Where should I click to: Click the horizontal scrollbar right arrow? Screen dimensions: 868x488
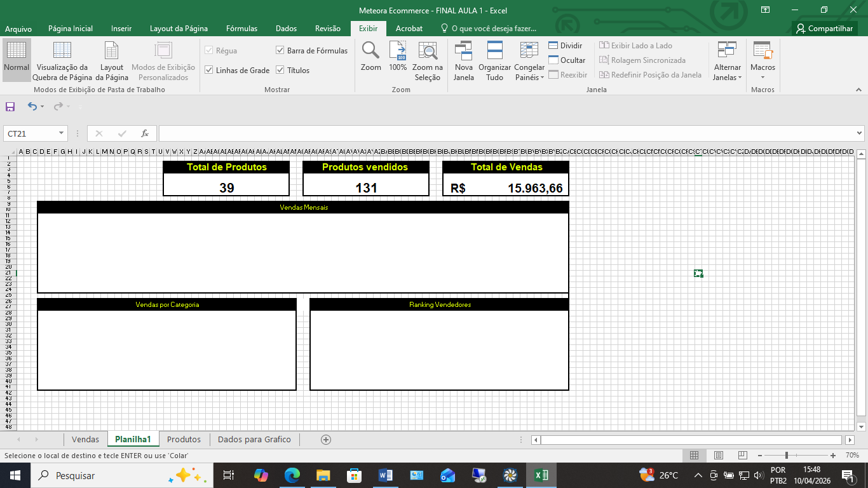coord(850,440)
